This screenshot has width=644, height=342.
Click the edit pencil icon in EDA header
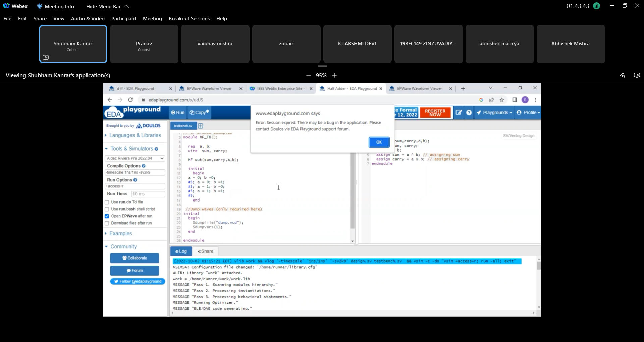click(x=459, y=113)
